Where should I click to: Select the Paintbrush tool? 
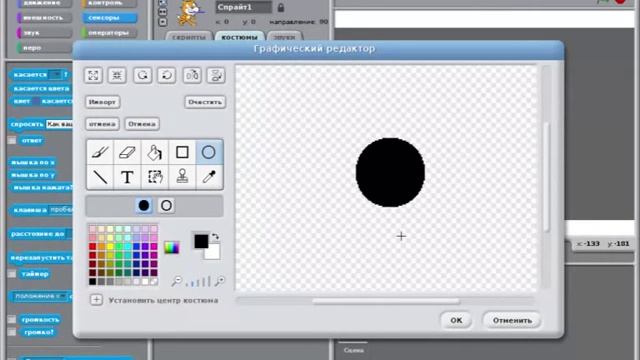(100, 152)
